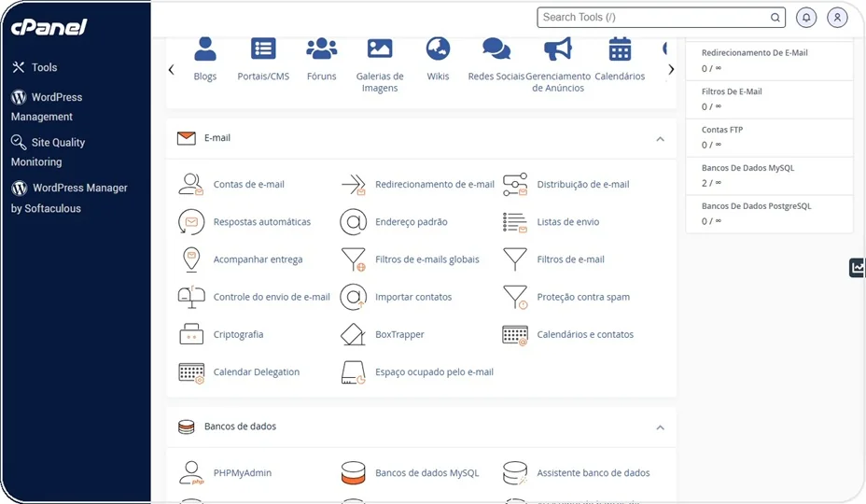Click the Proteção contra spam icon
The image size is (866, 504).
coord(515,297)
